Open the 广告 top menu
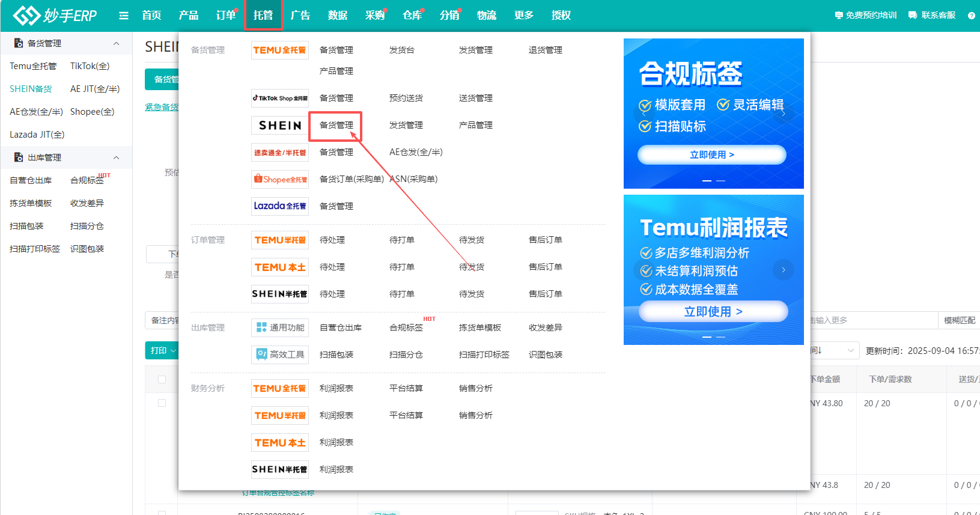Viewport: 980px width, 515px height. pos(300,16)
